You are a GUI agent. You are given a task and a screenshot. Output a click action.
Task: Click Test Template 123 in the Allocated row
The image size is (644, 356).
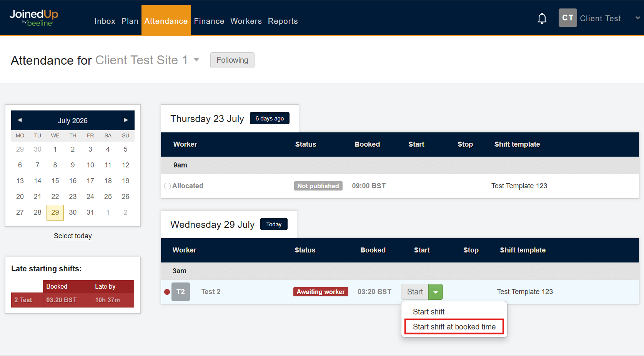519,186
